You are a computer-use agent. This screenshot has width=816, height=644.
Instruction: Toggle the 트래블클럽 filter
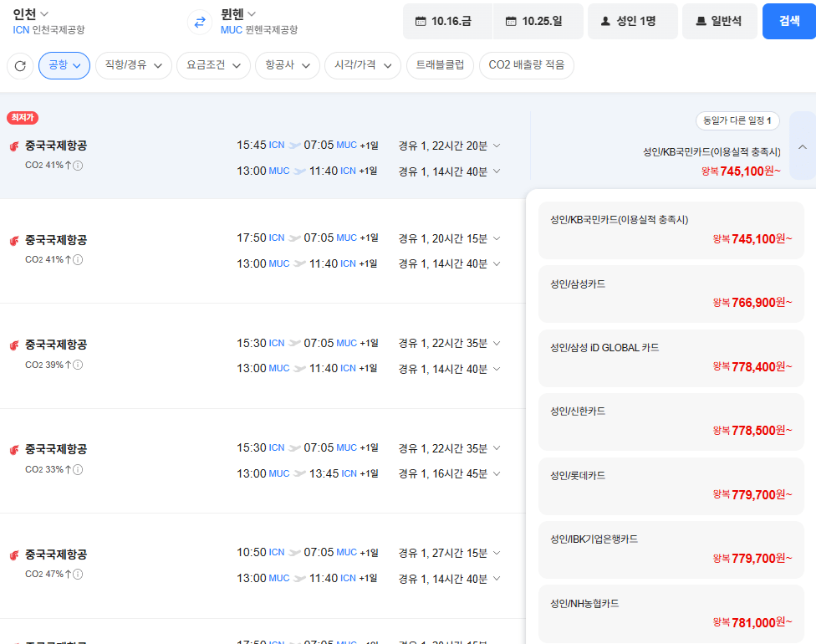pos(441,65)
